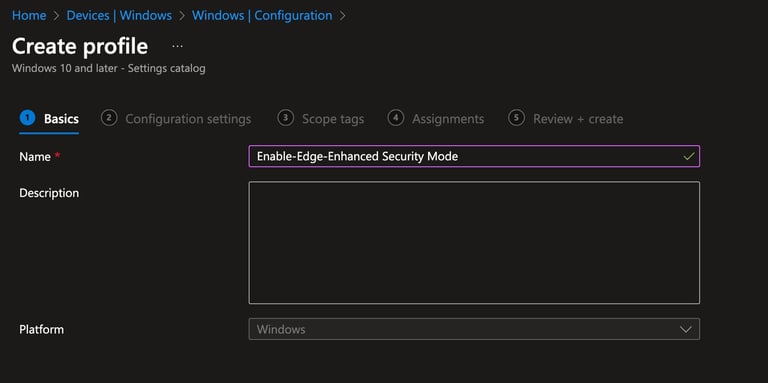This screenshot has height=383, width=768.
Task: Switch to Scope tags step
Action: pyautogui.click(x=320, y=119)
